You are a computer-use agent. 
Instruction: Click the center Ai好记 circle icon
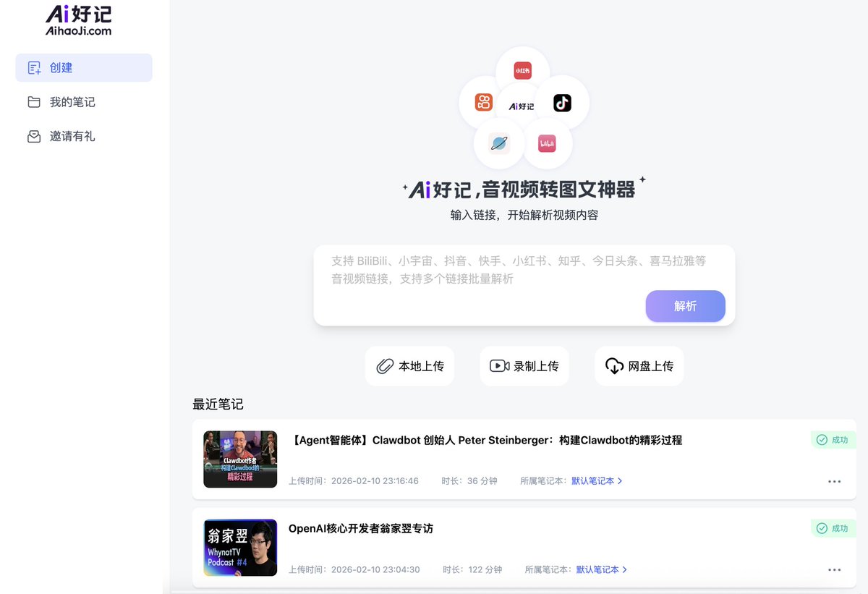click(x=522, y=106)
